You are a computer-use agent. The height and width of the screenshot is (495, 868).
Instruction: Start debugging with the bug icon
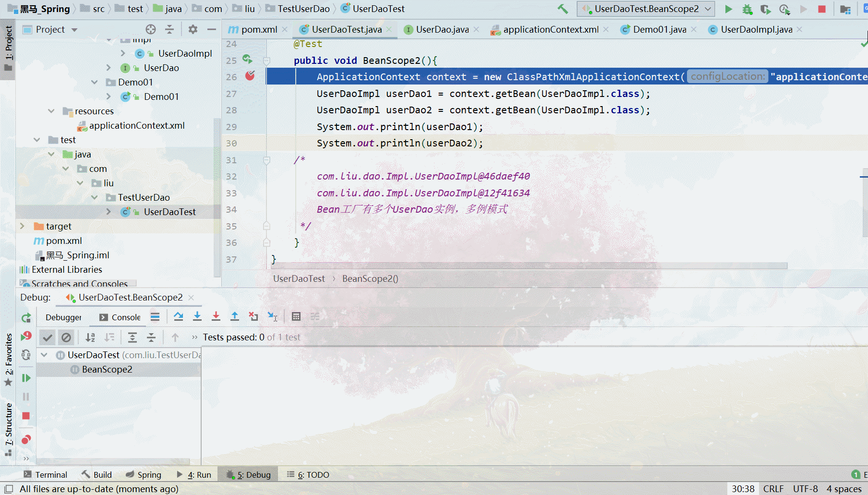pos(747,9)
